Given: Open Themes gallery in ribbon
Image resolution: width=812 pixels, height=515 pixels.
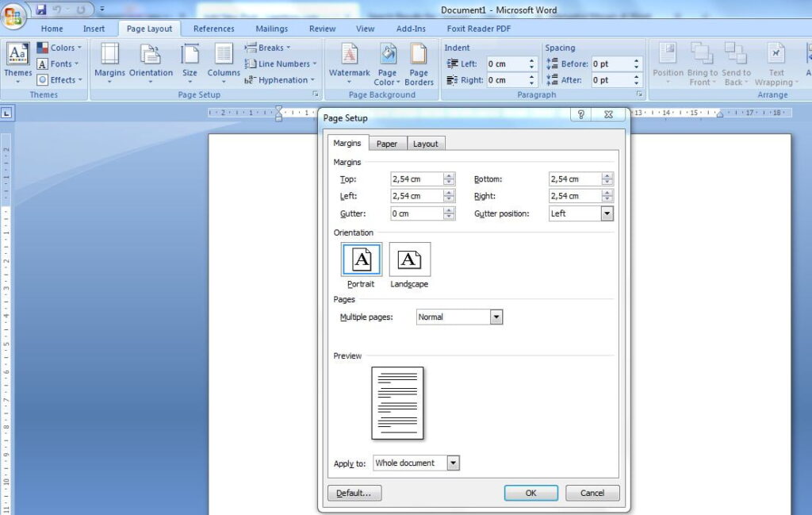Looking at the screenshot, I should [x=18, y=63].
